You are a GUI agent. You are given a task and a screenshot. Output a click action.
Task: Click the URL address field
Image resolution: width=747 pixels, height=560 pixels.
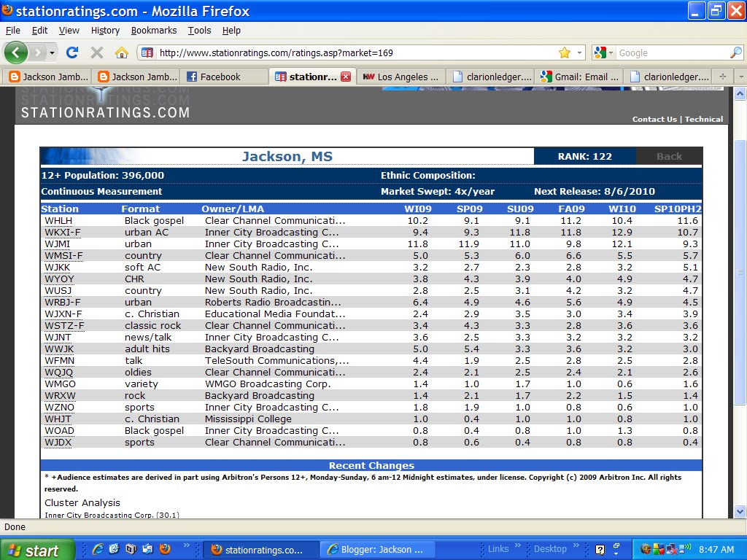tap(356, 52)
